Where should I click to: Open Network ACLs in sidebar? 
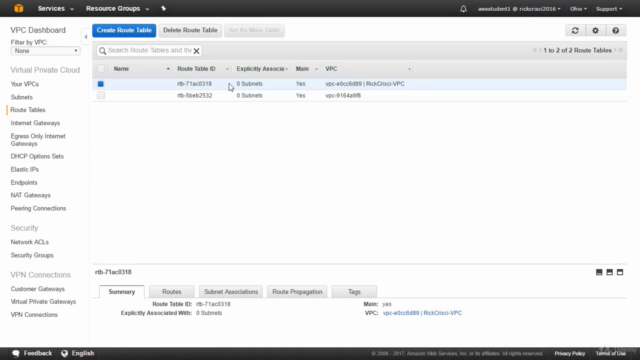30,242
